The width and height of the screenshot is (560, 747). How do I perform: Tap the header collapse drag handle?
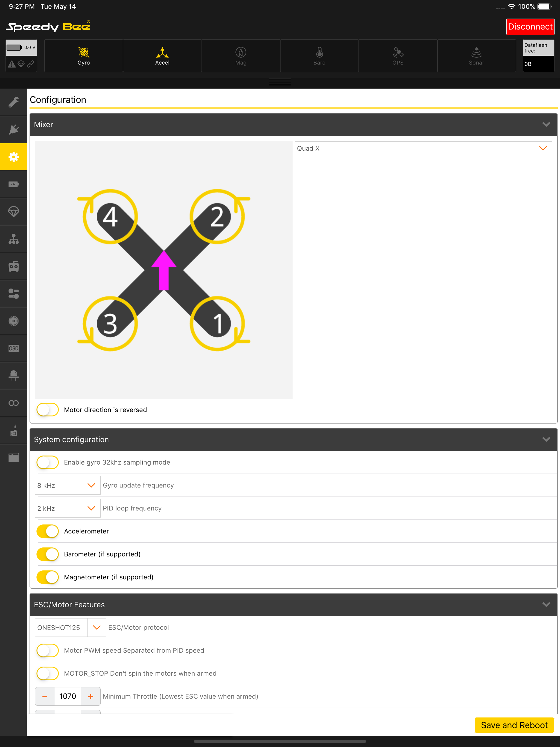280,82
